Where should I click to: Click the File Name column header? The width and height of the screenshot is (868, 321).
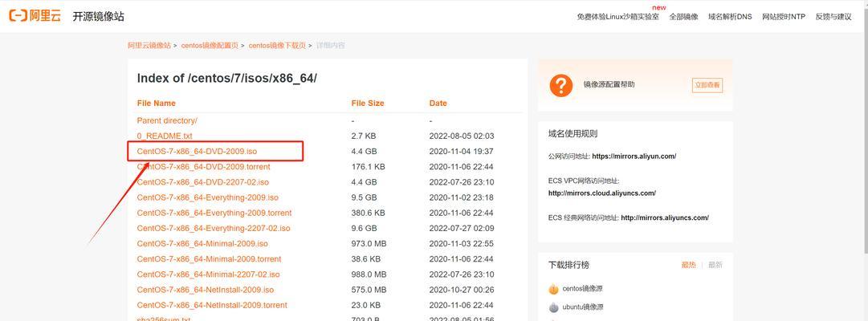click(x=156, y=103)
